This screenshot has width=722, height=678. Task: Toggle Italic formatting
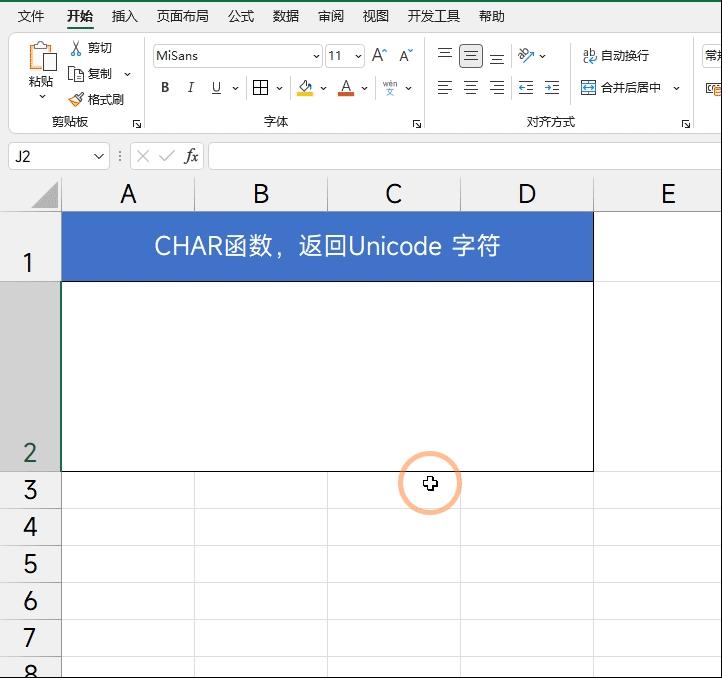pyautogui.click(x=191, y=88)
